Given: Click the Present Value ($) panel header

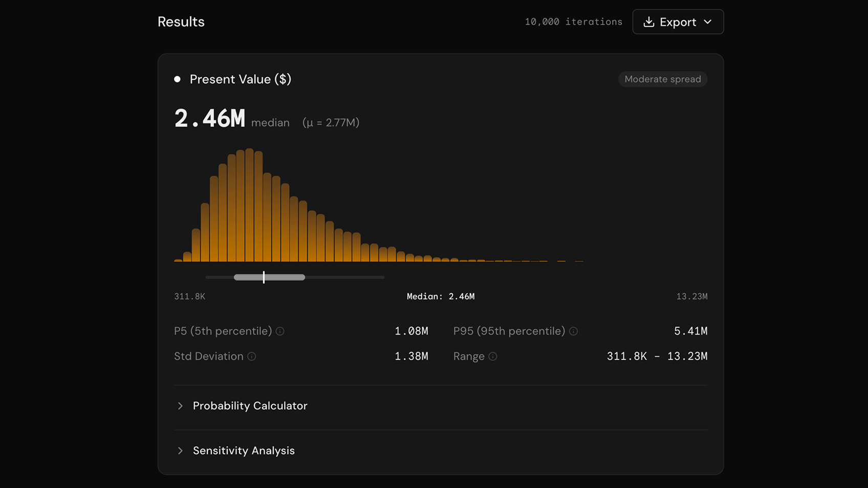Looking at the screenshot, I should click(x=241, y=79).
